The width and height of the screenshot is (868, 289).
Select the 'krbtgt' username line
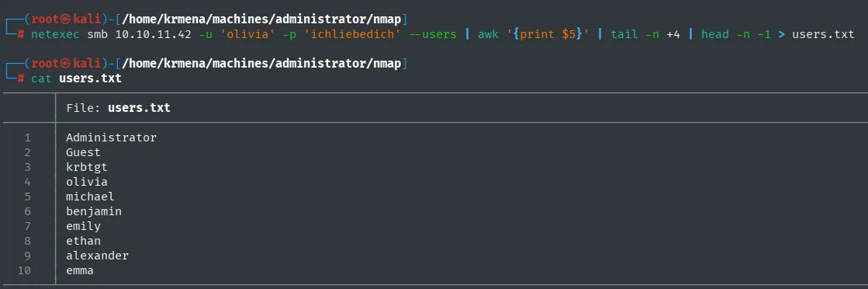87,167
